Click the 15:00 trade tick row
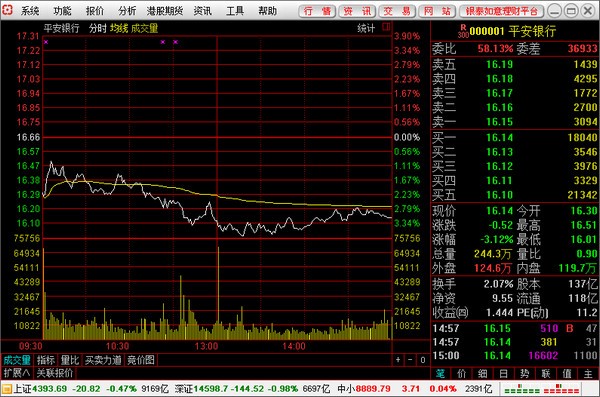 [515, 356]
